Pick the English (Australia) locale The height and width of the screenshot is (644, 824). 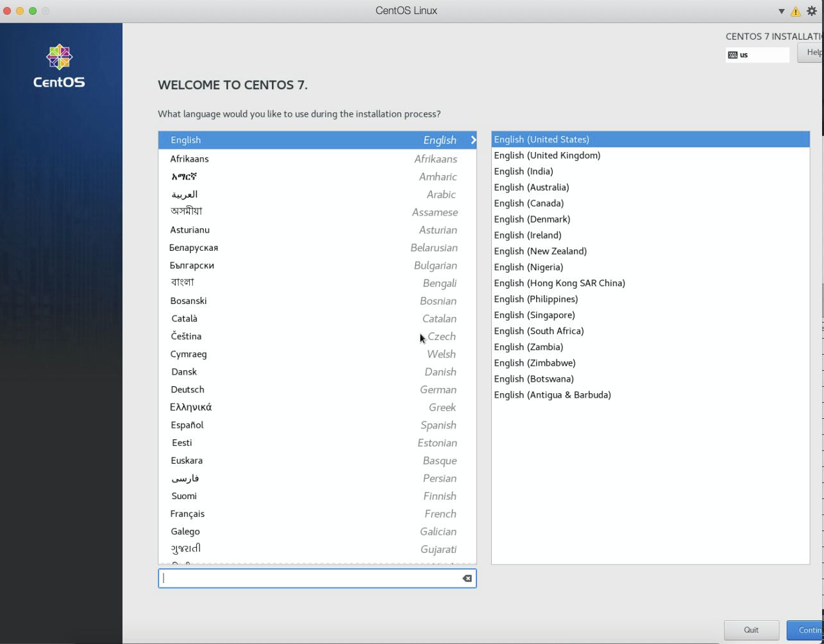click(x=650, y=187)
